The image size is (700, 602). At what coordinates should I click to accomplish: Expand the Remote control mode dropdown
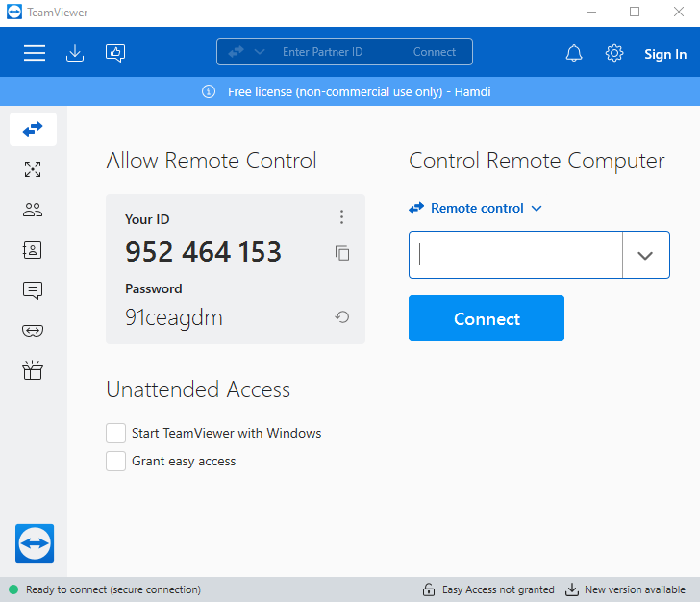pos(537,208)
